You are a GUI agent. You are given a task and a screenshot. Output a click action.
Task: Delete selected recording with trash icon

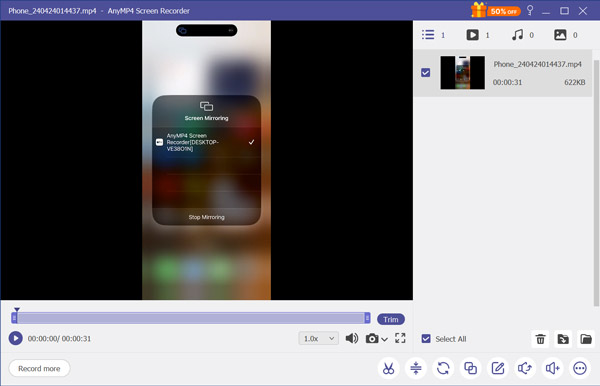click(540, 339)
